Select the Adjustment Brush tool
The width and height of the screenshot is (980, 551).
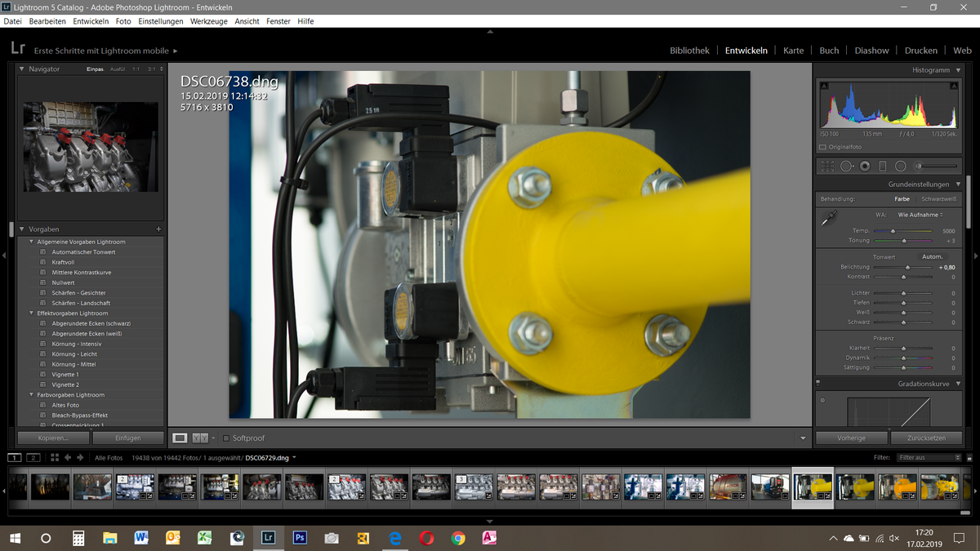(x=918, y=166)
